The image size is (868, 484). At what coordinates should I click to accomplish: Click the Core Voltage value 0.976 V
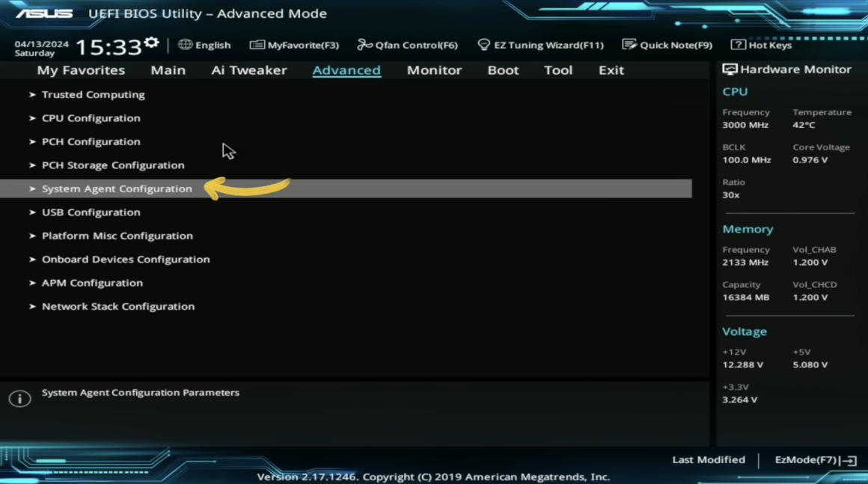pos(810,160)
